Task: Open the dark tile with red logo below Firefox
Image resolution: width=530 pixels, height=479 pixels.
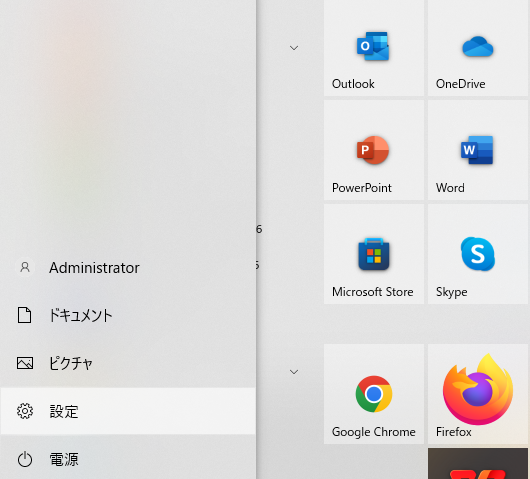Action: click(x=478, y=463)
